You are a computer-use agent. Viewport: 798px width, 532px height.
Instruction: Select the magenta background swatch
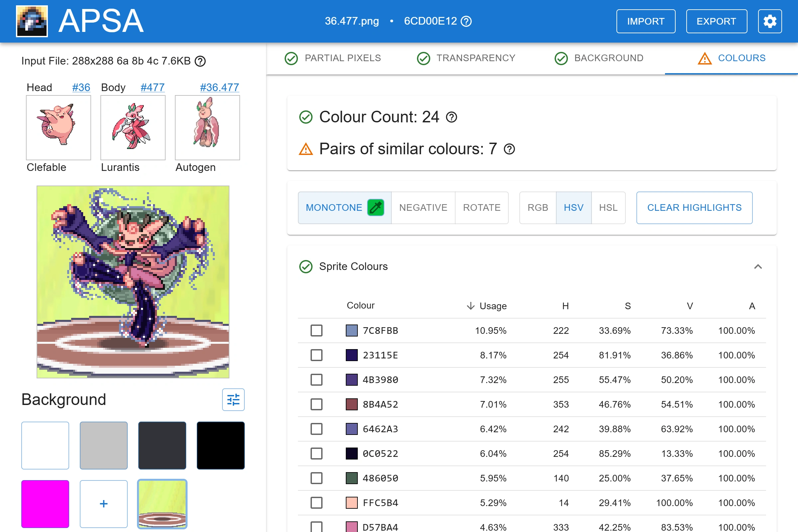coord(45,504)
